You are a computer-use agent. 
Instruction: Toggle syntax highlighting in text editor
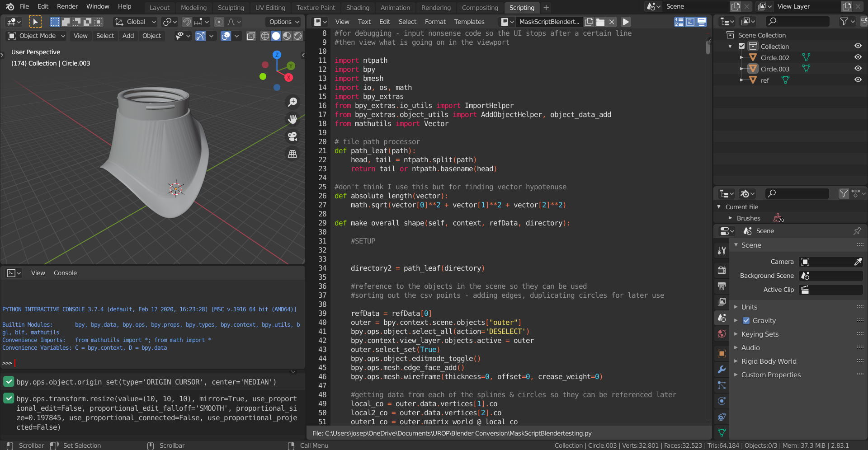coord(702,22)
